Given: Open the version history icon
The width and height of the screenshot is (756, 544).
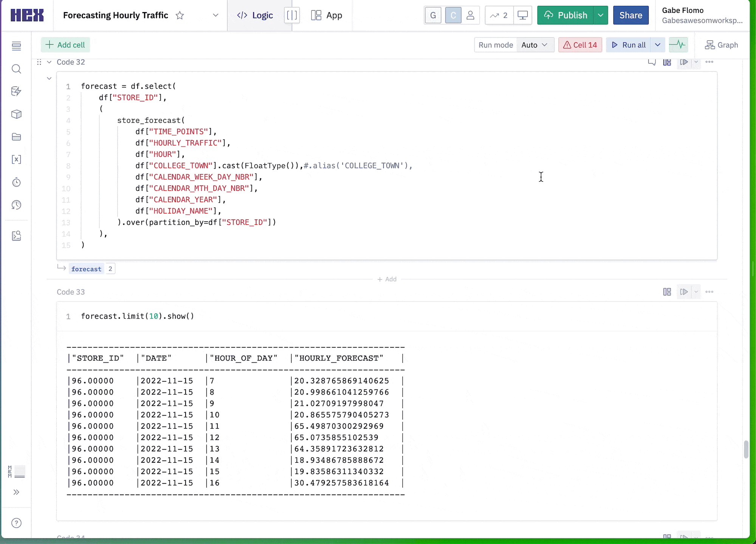Looking at the screenshot, I should 16,205.
